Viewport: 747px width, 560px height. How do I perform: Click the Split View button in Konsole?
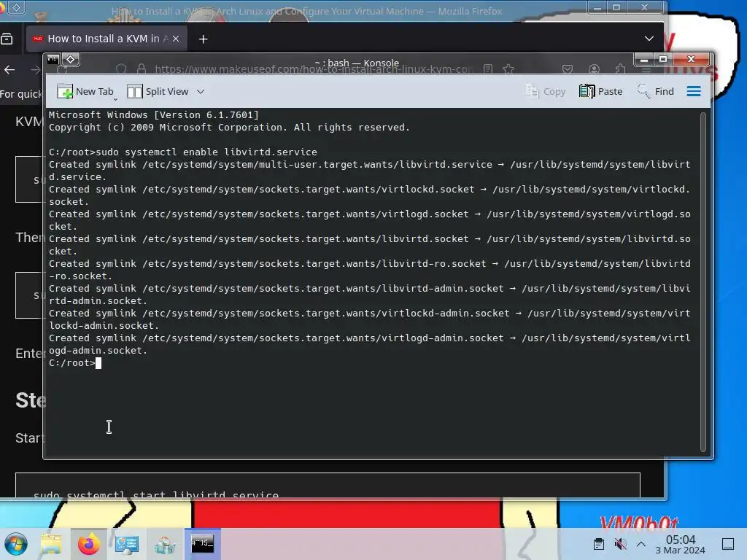pos(158,91)
